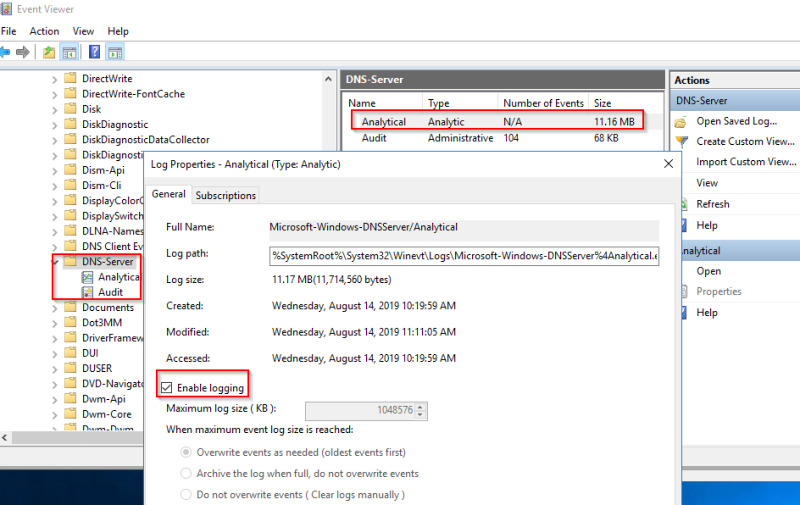Expand the Dot3MM tree node
Viewport: 800px width, 505px height.
[x=55, y=323]
